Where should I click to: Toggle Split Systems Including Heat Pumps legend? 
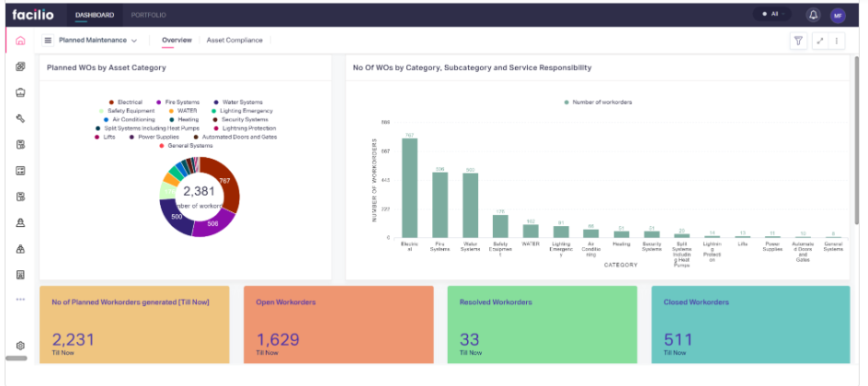pos(147,128)
